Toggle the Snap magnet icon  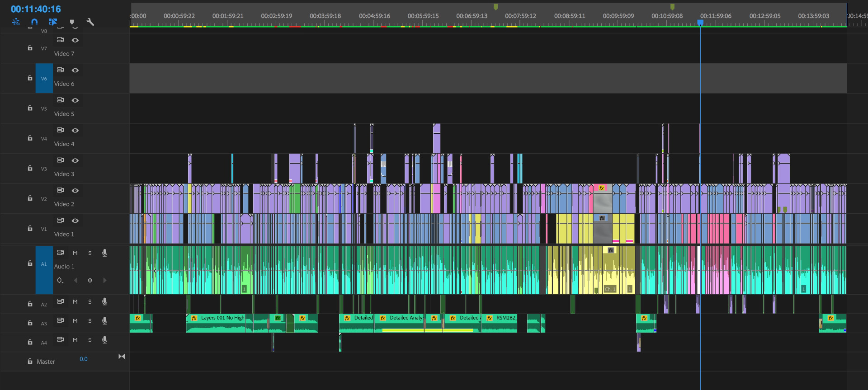[x=34, y=22]
